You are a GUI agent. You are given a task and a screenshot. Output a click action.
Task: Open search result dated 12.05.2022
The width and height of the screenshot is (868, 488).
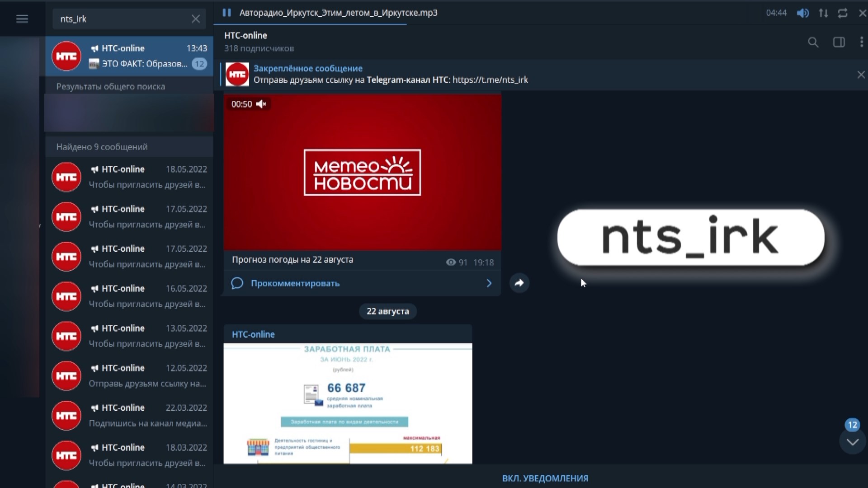pos(129,375)
